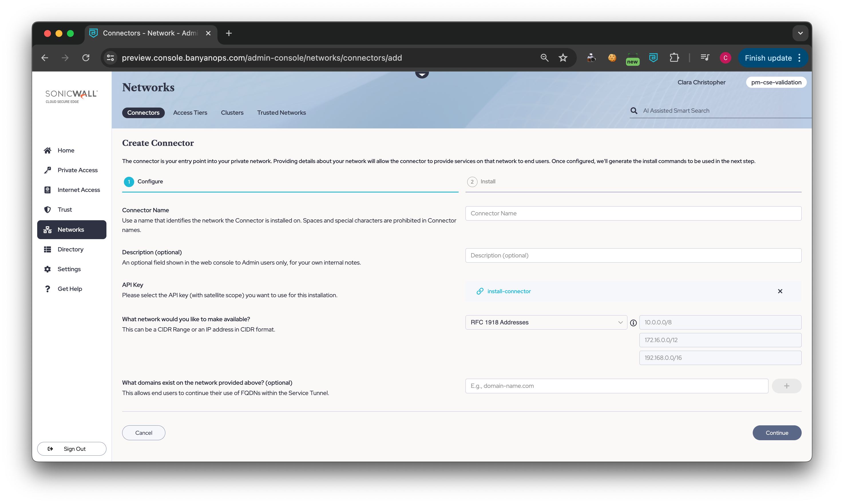Viewport: 844px width, 504px height.
Task: Open the Trusted Networks tab
Action: 281,113
